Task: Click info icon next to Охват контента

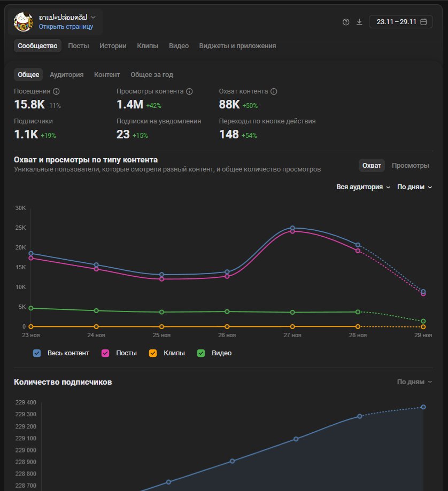Action: [x=273, y=91]
